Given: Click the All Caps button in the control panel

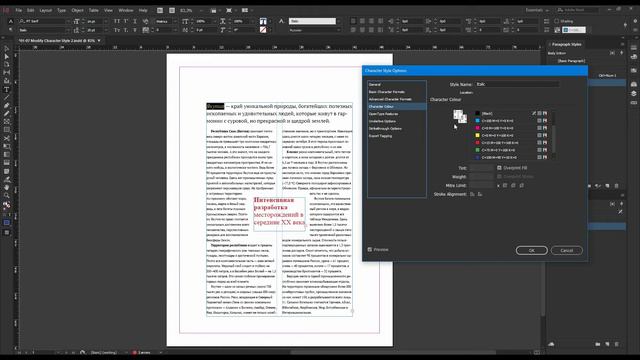Looking at the screenshot, I should click(x=117, y=21).
